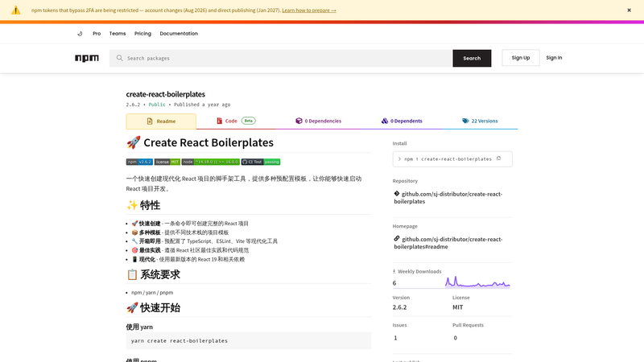
Task: Click the CI Test passing badge
Action: click(261, 162)
